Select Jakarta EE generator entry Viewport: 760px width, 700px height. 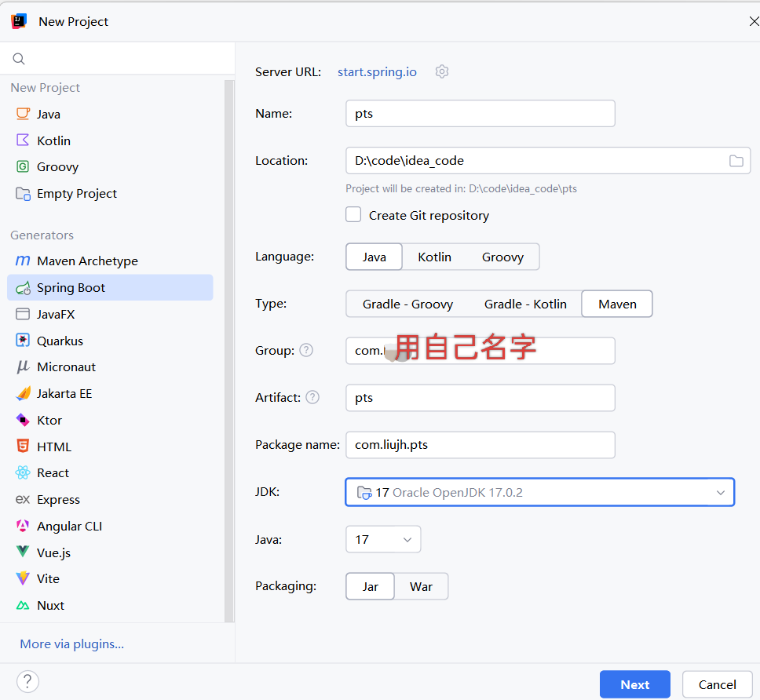110,393
